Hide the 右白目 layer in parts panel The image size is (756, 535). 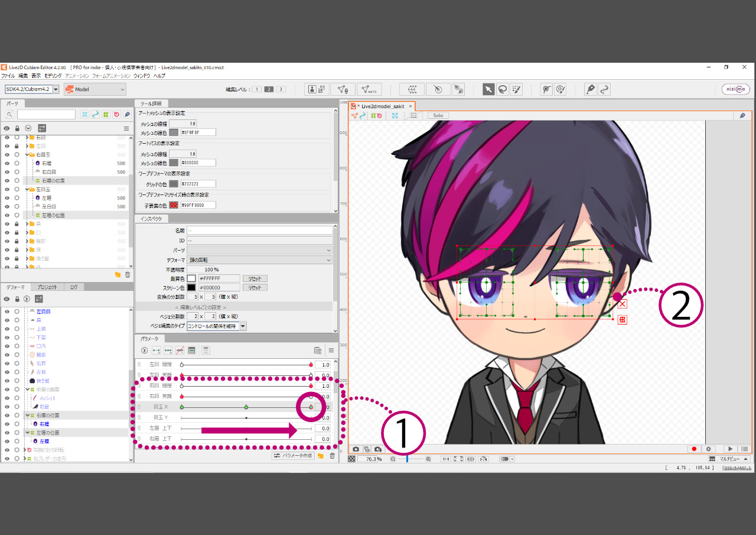(x=7, y=172)
